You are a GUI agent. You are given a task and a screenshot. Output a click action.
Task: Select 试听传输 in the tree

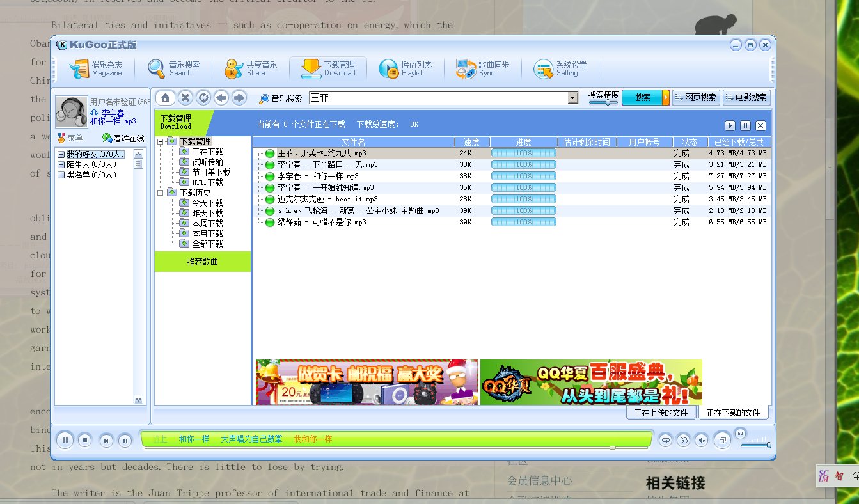(x=207, y=162)
